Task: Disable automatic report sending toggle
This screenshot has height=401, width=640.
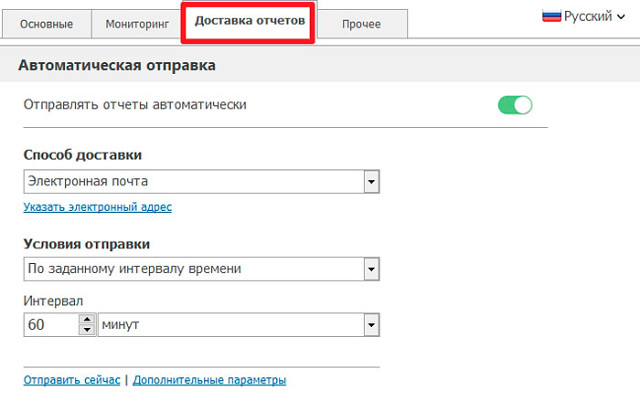Action: point(515,105)
